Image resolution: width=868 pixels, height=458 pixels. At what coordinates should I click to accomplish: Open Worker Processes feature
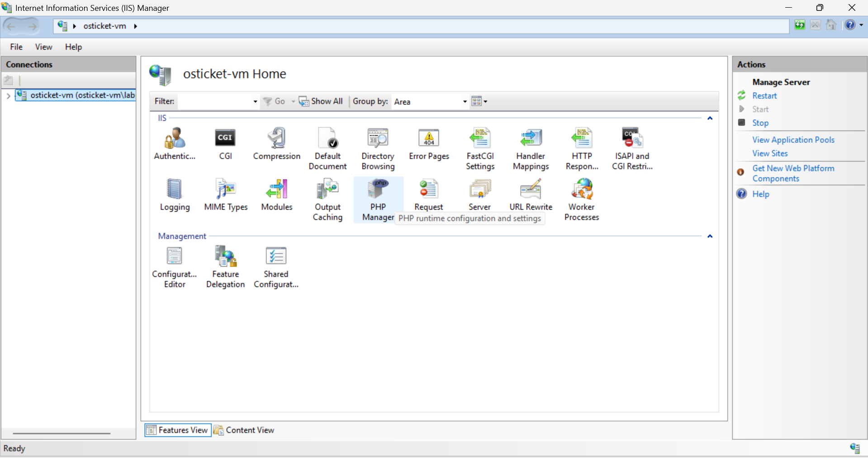582,200
